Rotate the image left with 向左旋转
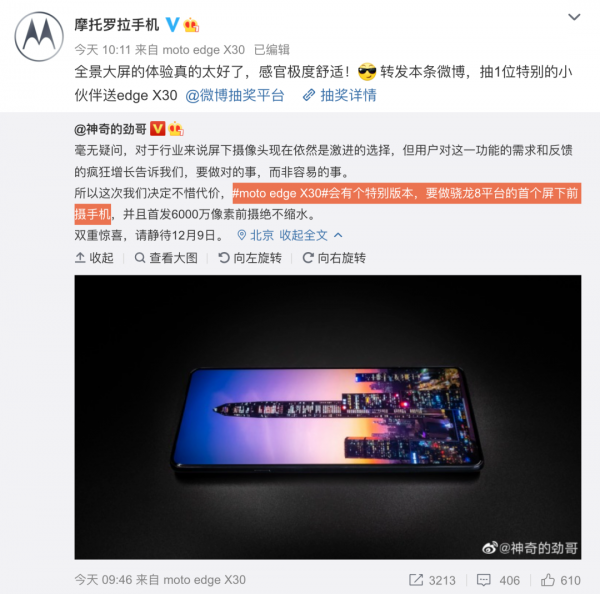 click(250, 258)
